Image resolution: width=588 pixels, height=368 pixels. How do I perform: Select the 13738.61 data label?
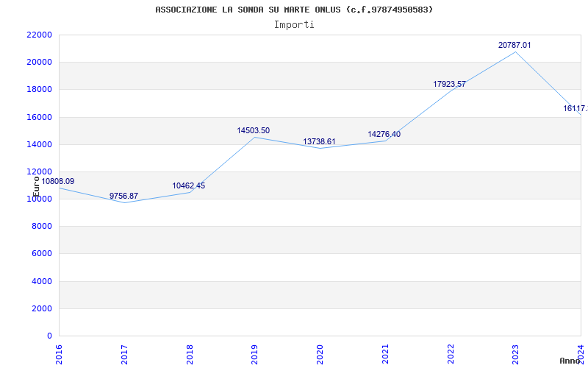coord(319,141)
